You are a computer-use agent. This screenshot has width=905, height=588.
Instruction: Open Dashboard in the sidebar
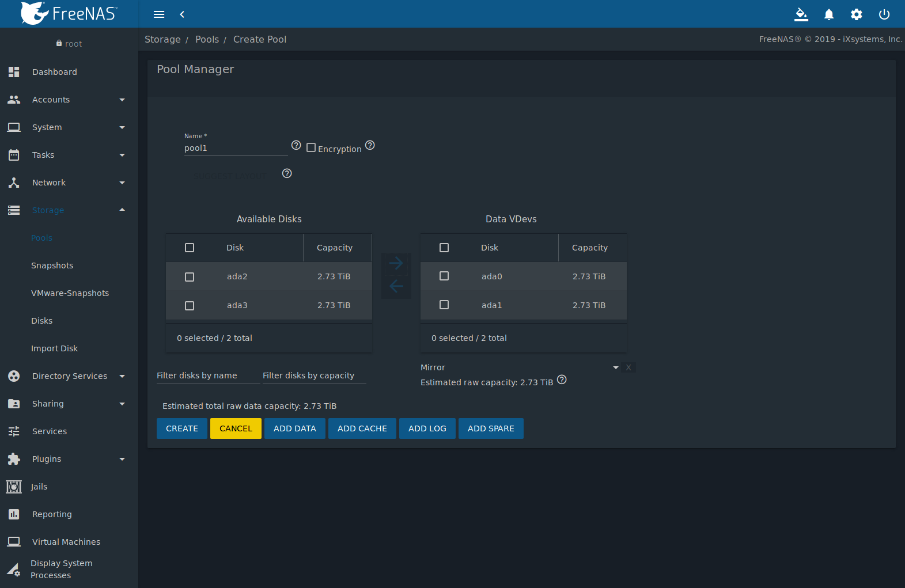pyautogui.click(x=55, y=72)
